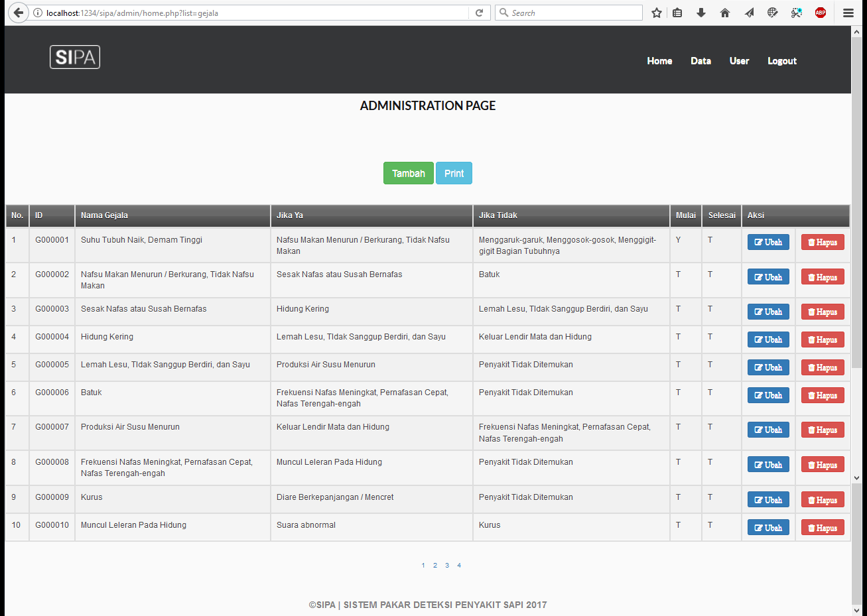
Task: Open the downloads arrow icon
Action: click(701, 13)
